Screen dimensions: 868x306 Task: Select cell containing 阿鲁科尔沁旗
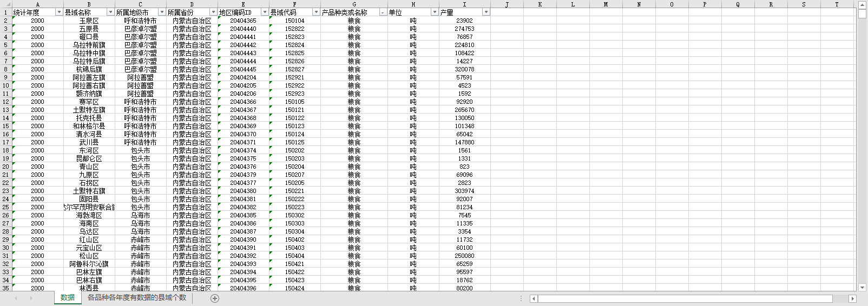coord(89,264)
